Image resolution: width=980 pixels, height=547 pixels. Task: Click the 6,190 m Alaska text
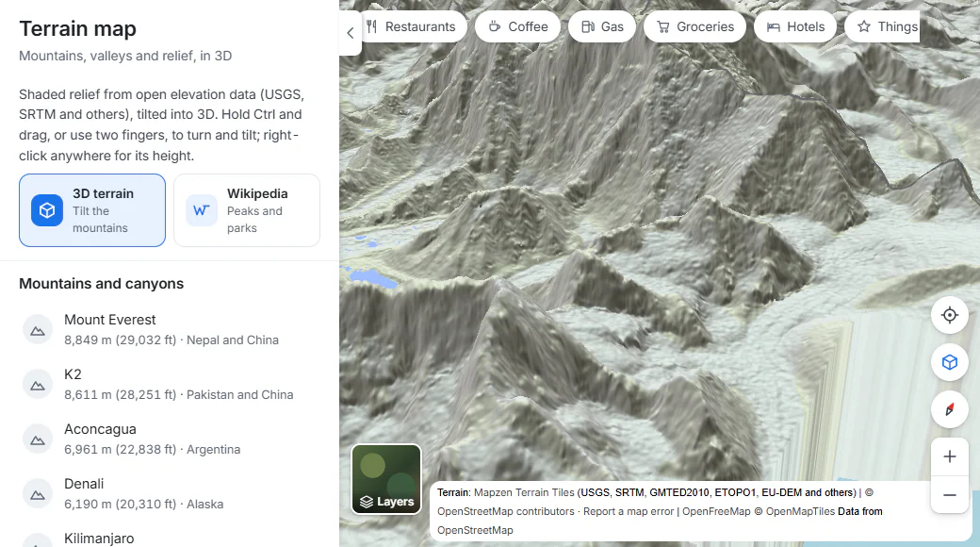(144, 504)
